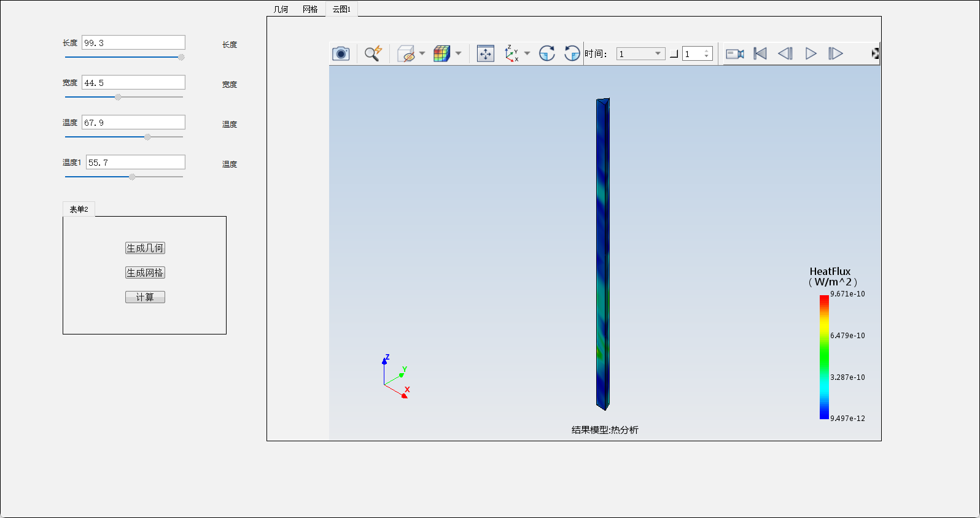The image size is (980, 518).
Task: Open the 时间 combo box
Action: 640,54
